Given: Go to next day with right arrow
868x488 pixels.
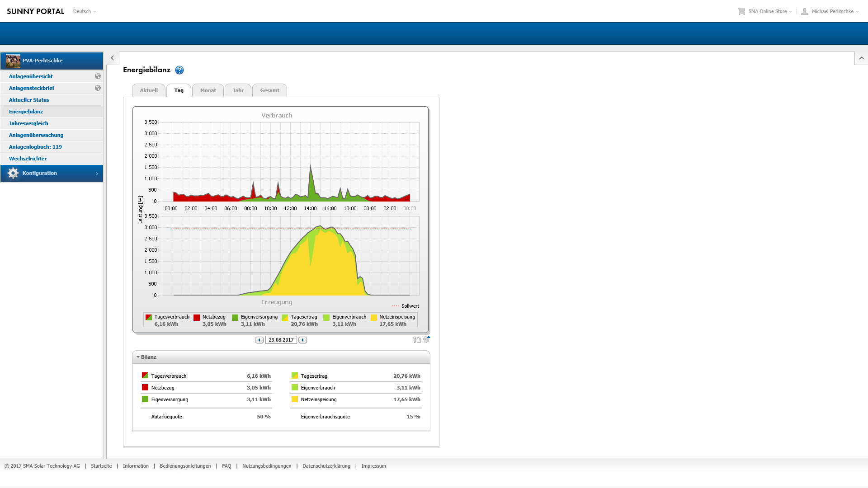Looking at the screenshot, I should (303, 340).
